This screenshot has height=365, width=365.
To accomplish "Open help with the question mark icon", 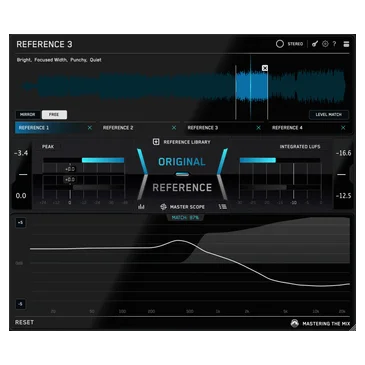I will click(x=334, y=44).
